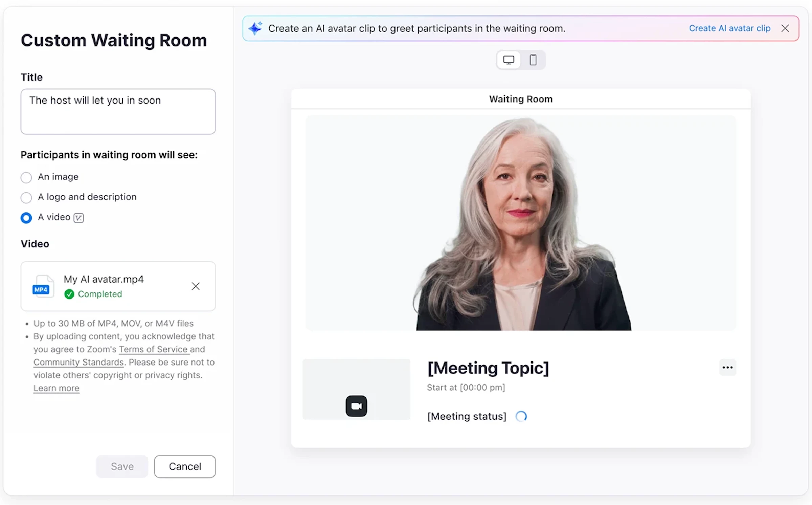Select the A video radio option

click(x=26, y=218)
